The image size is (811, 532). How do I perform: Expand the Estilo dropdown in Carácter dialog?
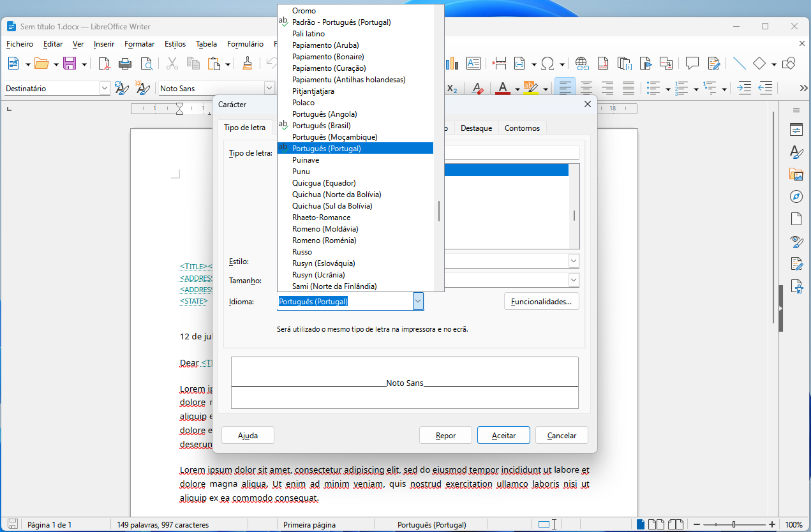[574, 261]
